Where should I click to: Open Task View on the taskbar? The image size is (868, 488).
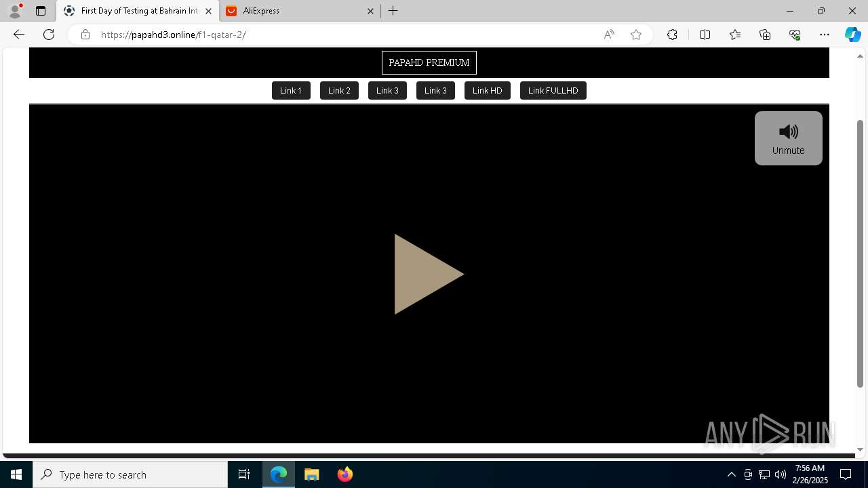[244, 474]
